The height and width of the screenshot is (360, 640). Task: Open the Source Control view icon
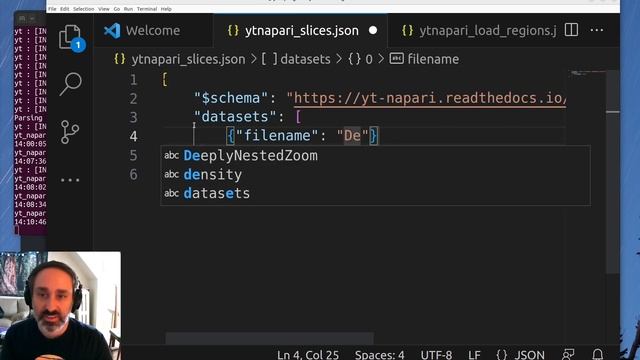coord(70,132)
